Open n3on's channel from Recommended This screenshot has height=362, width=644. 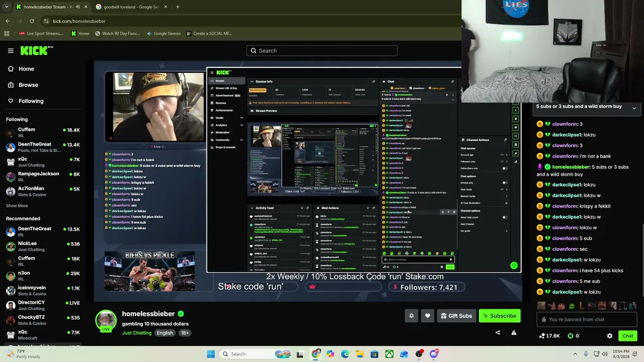[x=43, y=276]
